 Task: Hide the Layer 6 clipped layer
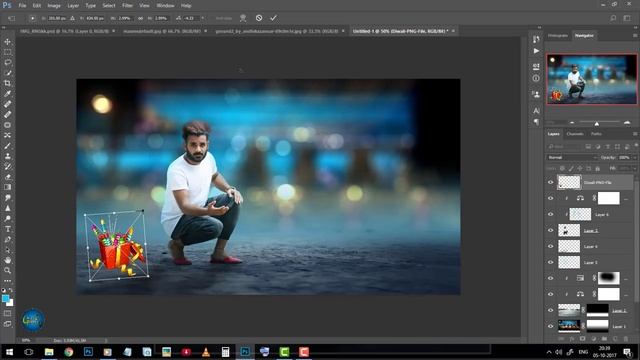pyautogui.click(x=550, y=214)
